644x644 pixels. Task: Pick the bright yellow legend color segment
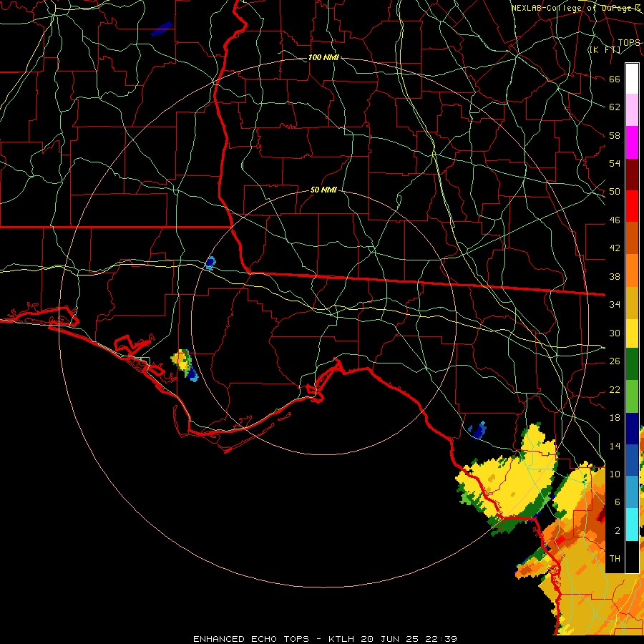(632, 333)
